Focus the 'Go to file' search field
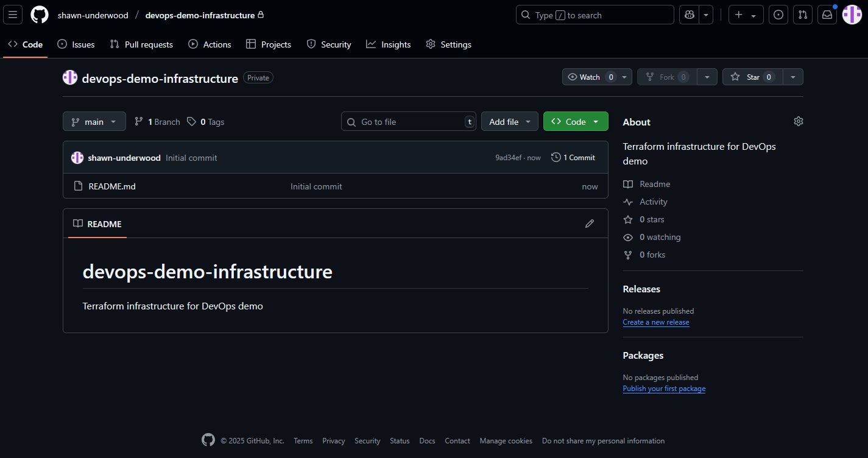This screenshot has width=868, height=458. pos(409,121)
